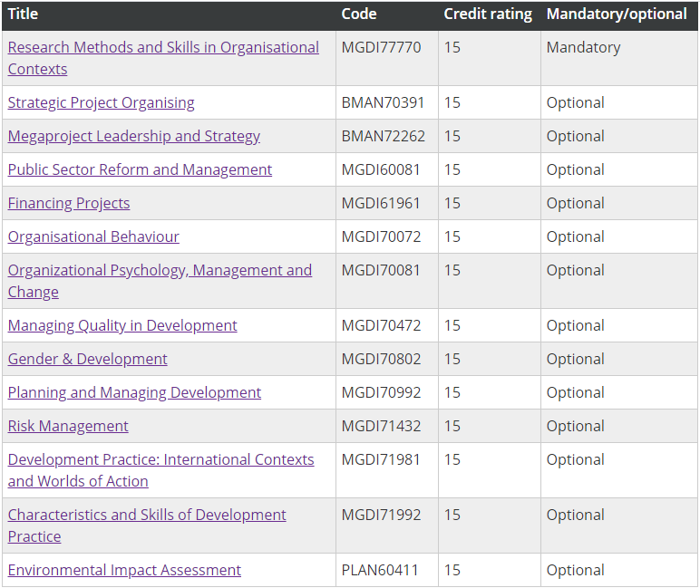
Task: Open Managing Quality in Development link
Action: (x=122, y=325)
